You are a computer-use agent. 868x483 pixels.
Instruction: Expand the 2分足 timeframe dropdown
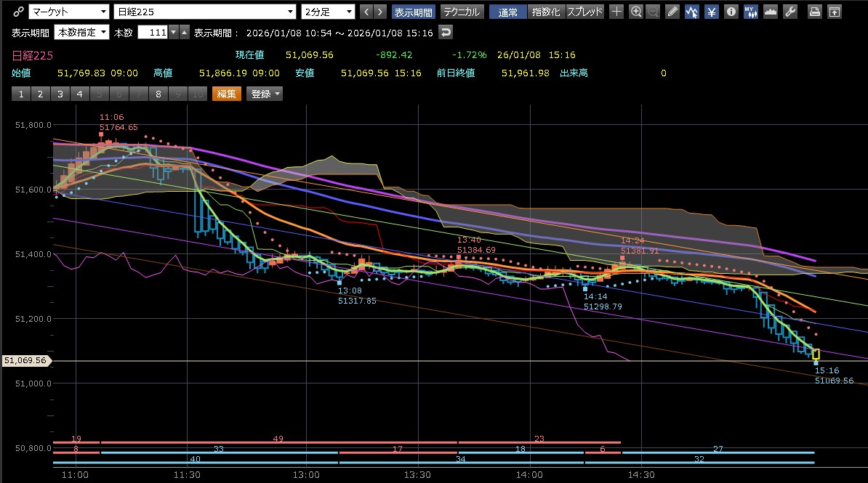[328, 12]
